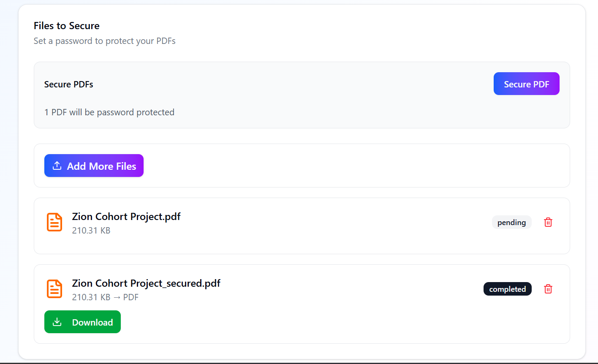
Task: Click the Files to Secure heading
Action: point(67,26)
